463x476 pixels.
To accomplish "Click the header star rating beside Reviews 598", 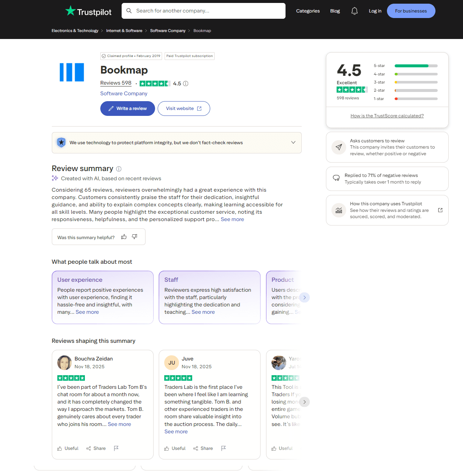I will tap(155, 84).
